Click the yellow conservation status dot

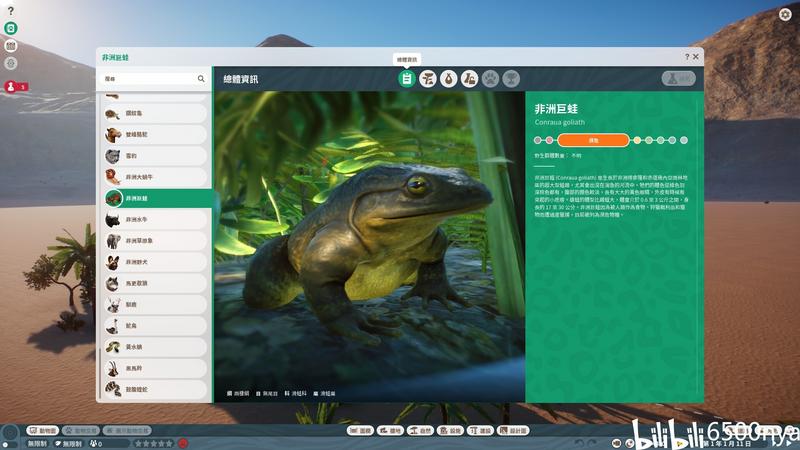(x=637, y=140)
